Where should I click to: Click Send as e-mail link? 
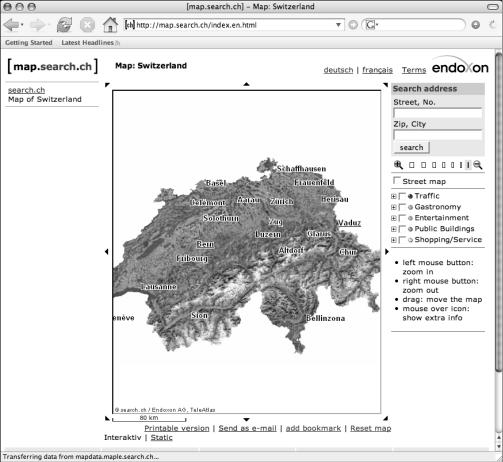(x=247, y=428)
